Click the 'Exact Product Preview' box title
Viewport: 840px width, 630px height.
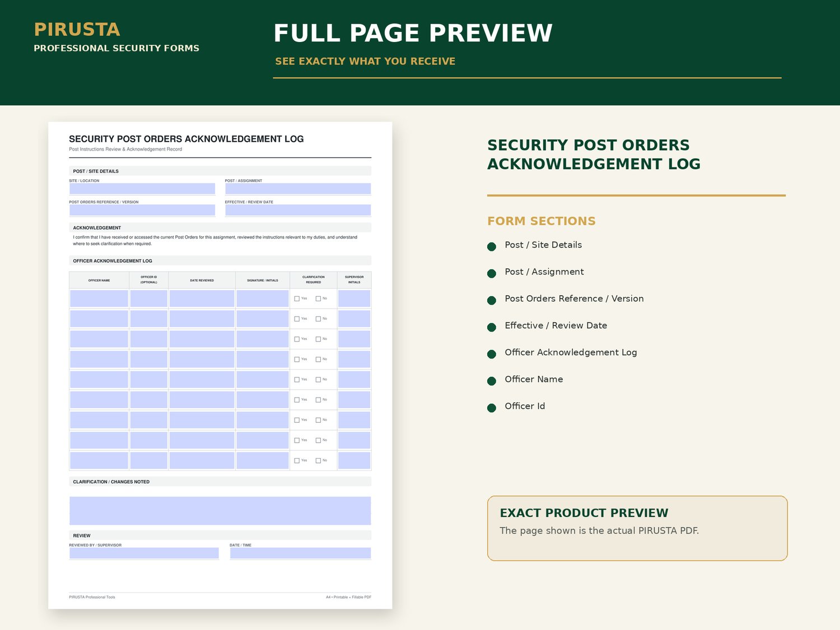coord(584,513)
